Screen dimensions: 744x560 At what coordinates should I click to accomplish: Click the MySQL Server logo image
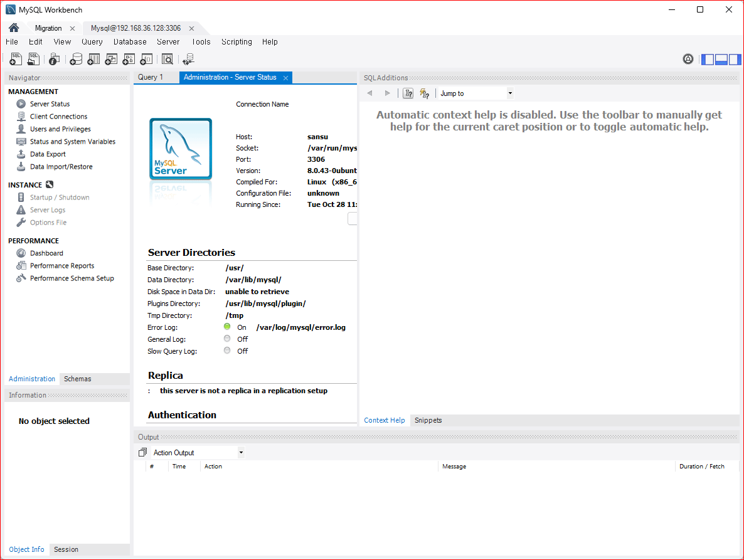click(181, 149)
